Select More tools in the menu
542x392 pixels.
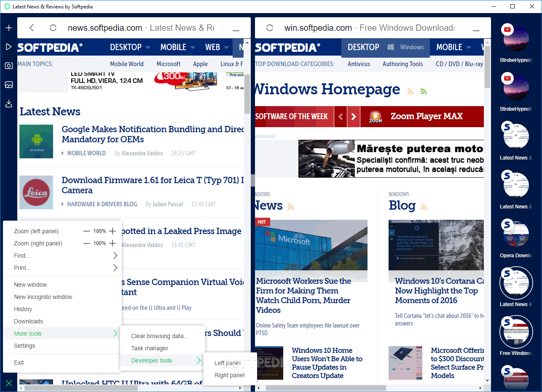[x=62, y=333]
